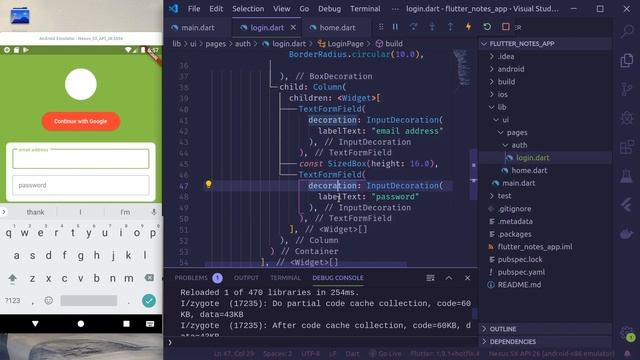This screenshot has width=640, height=360.
Task: Tap the green checkmark done key
Action: (149, 301)
